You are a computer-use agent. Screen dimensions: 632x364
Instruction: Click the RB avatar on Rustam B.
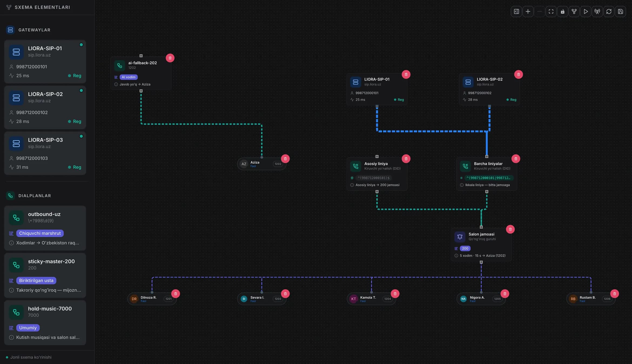tap(573, 299)
